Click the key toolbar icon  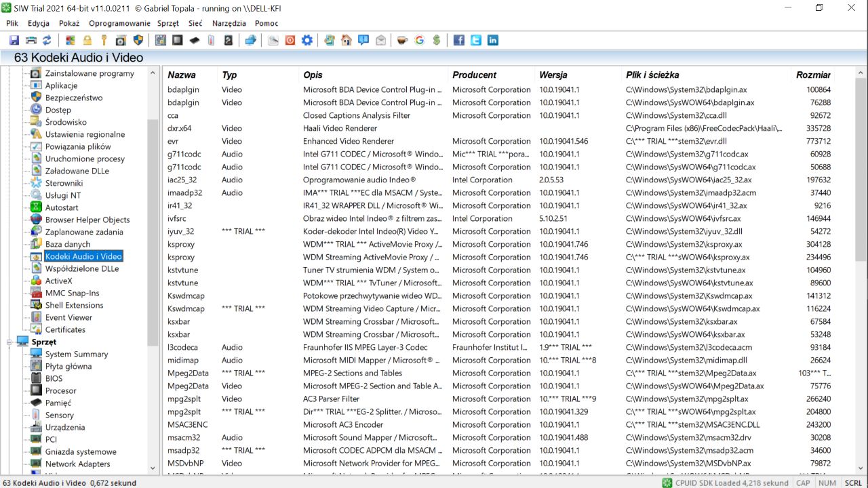click(104, 41)
